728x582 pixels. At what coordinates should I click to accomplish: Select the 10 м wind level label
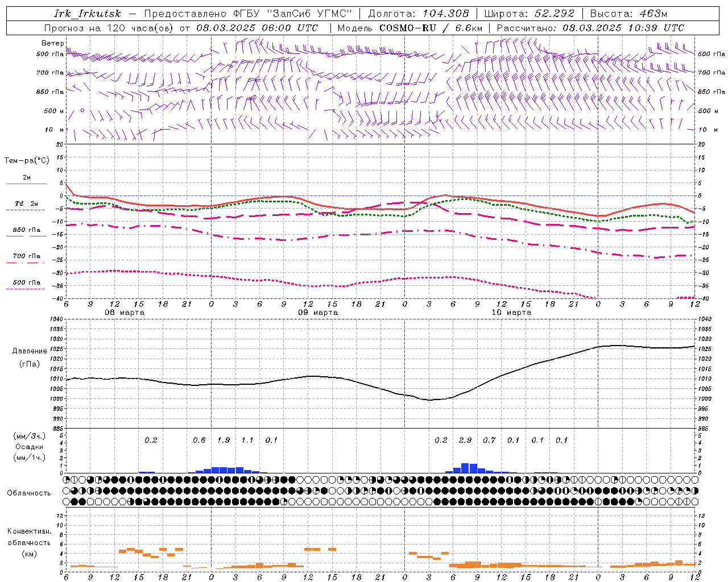[54, 130]
